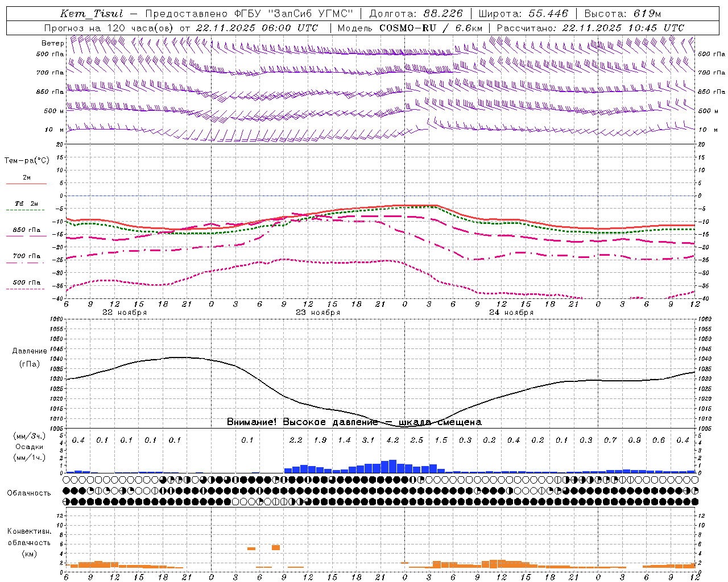
Task: Click the Высота: 619м value
Action: (623, 14)
